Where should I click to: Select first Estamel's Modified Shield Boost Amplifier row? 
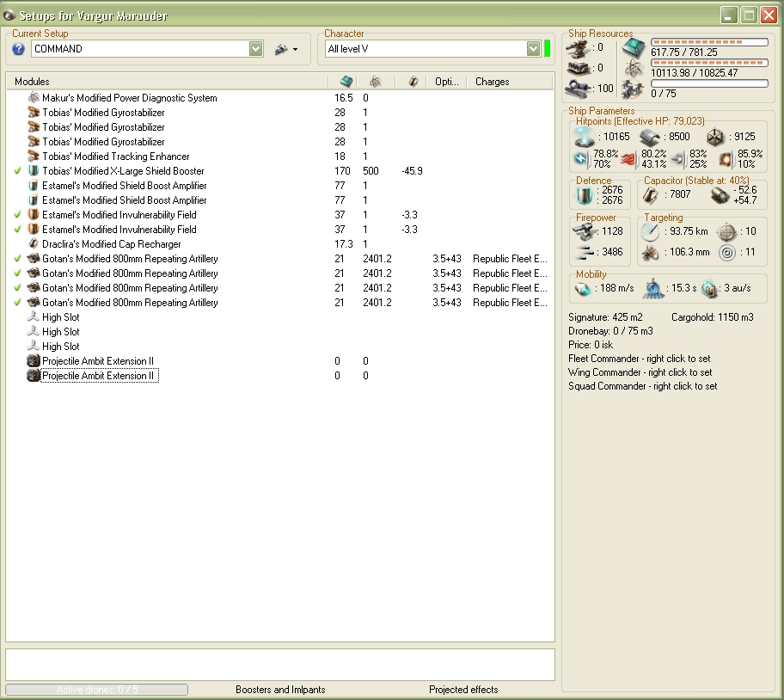(280, 186)
